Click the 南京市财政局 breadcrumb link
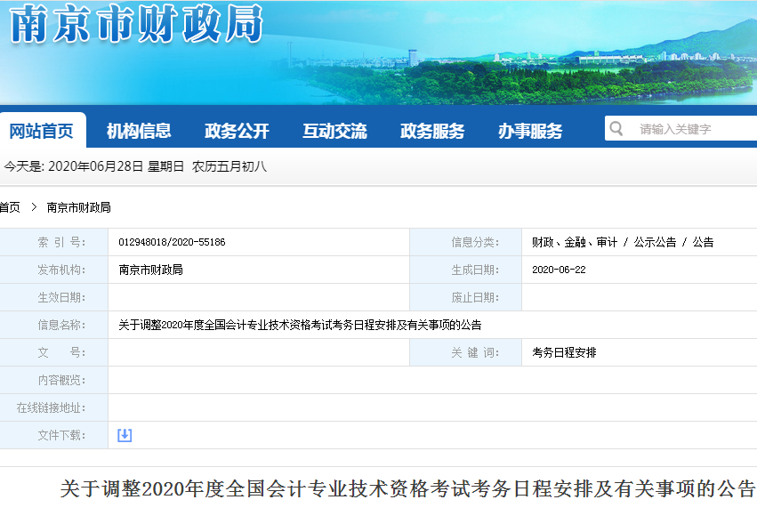Screen dimensions: 757x532 click(x=79, y=207)
